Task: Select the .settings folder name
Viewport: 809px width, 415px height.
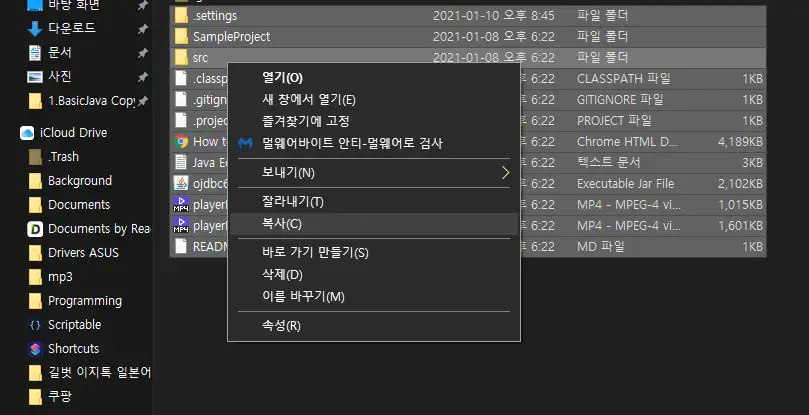Action: tap(215, 16)
